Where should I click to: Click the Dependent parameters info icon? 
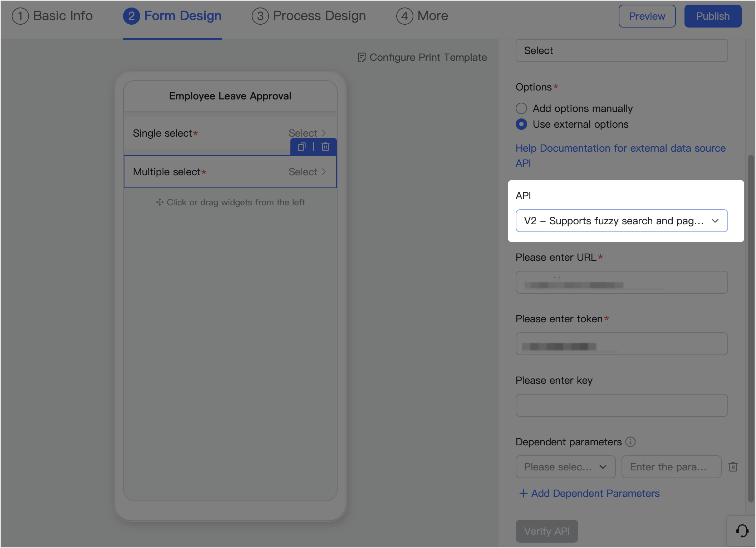tap(630, 442)
